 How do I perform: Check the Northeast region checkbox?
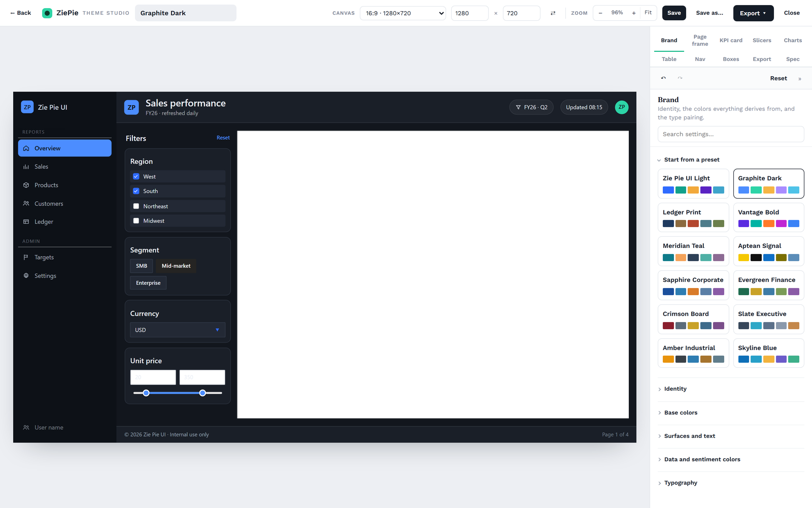pyautogui.click(x=136, y=206)
